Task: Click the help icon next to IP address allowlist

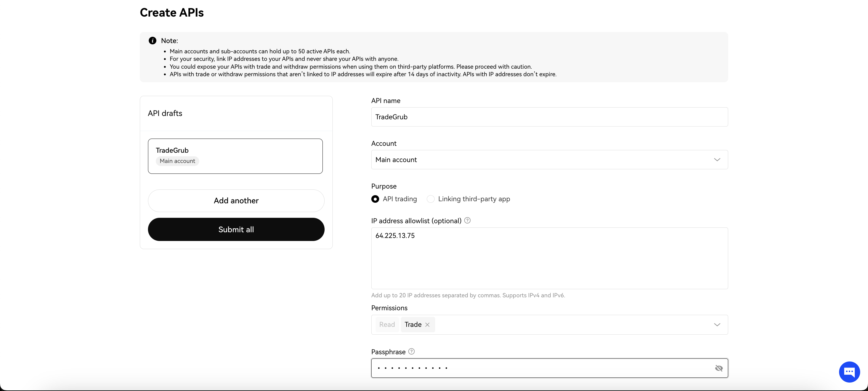Action: [467, 220]
